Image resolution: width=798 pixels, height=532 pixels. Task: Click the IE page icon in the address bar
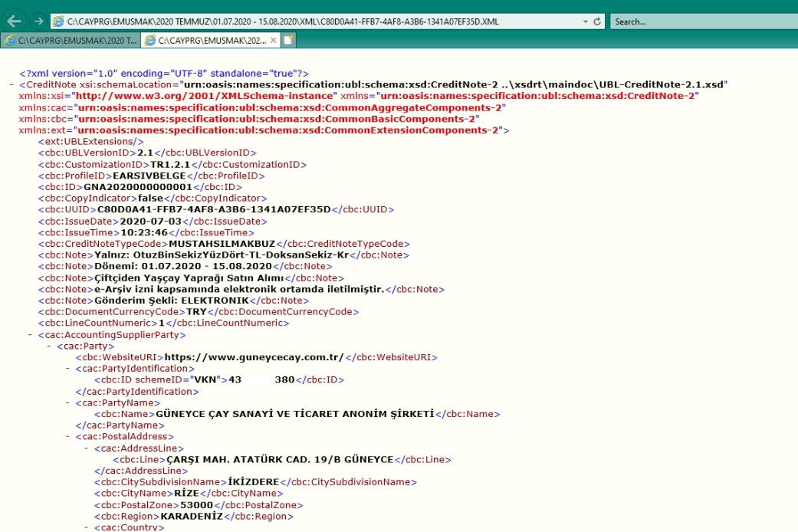[58, 21]
